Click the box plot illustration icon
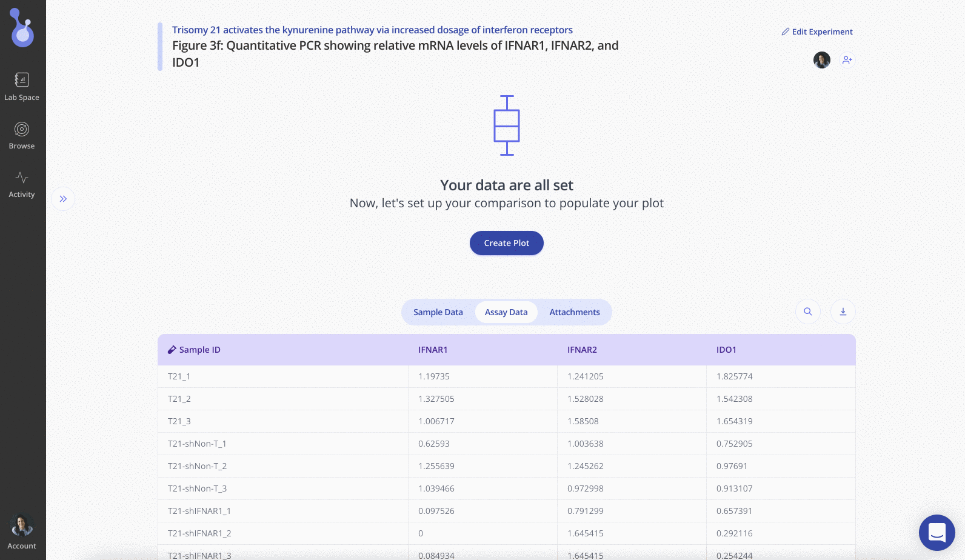 click(507, 125)
